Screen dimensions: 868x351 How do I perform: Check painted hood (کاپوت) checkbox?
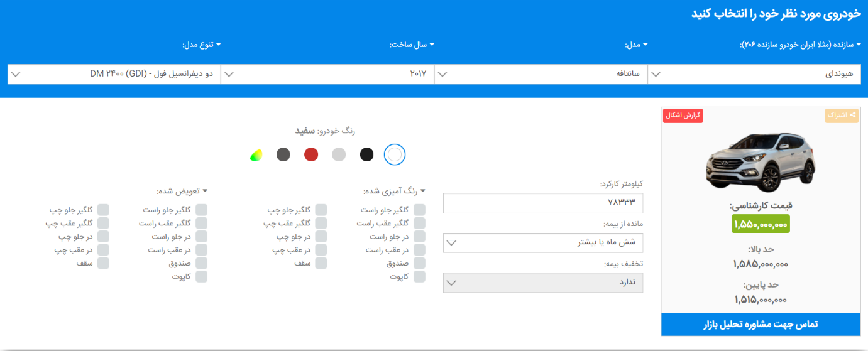click(x=419, y=276)
